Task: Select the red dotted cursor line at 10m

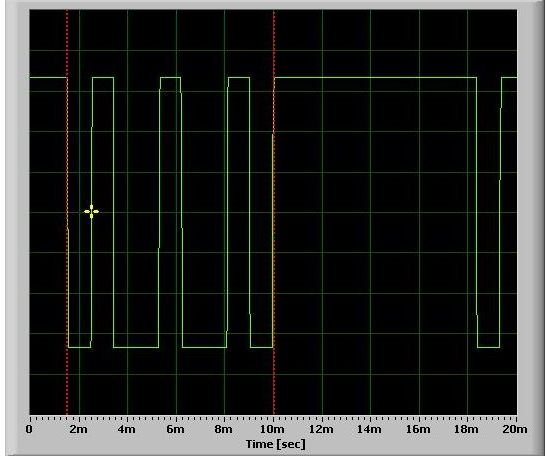Action: pos(274,212)
